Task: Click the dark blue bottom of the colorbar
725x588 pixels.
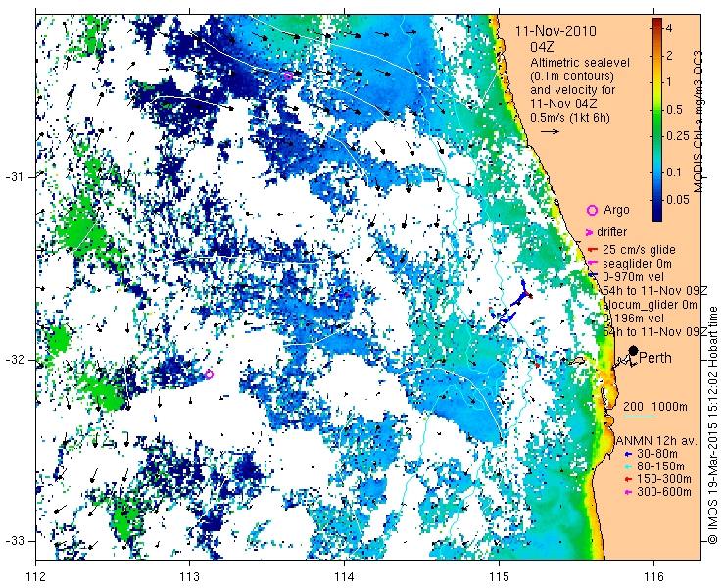Action: click(x=657, y=216)
